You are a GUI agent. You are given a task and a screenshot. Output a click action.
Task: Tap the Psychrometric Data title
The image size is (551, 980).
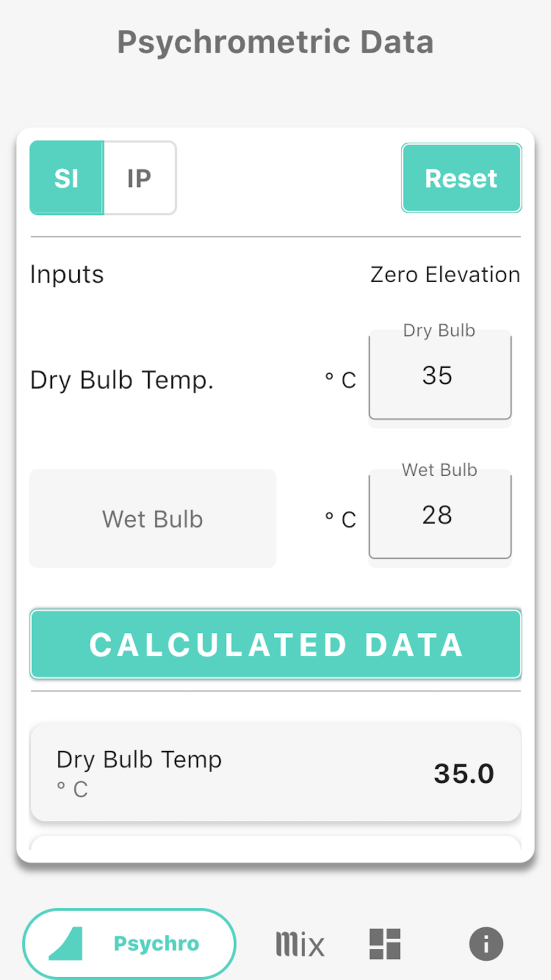pos(275,42)
